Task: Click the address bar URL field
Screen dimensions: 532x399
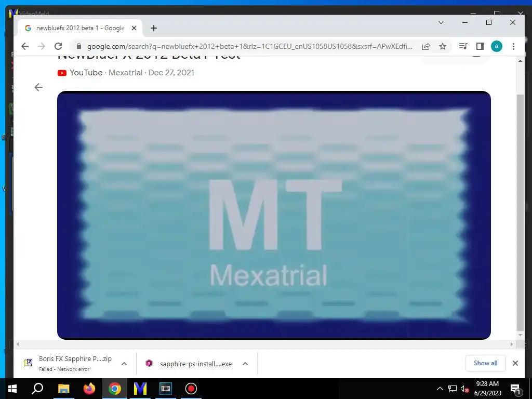Action: (250, 46)
